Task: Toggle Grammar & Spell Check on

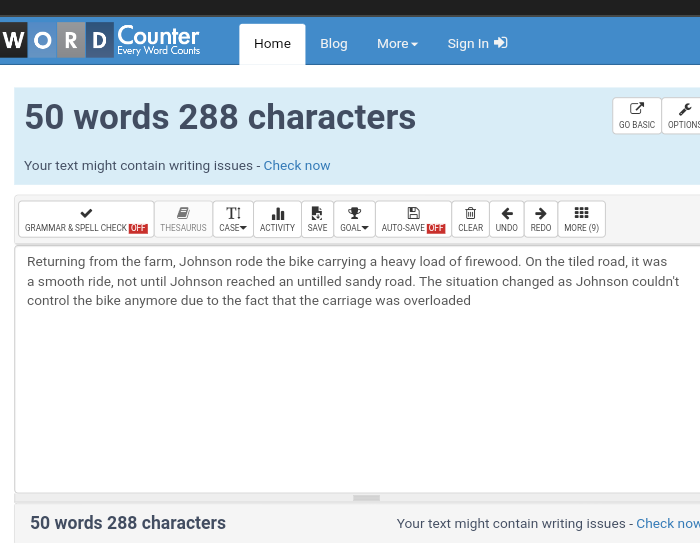Action: click(86, 219)
